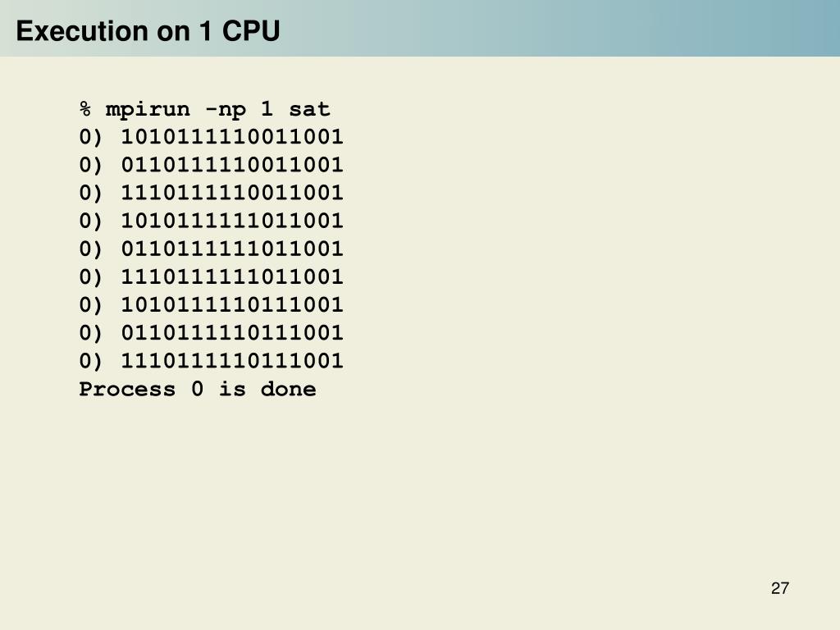Select output line 0110111110011001
The width and height of the screenshot is (840, 630).
(x=211, y=165)
